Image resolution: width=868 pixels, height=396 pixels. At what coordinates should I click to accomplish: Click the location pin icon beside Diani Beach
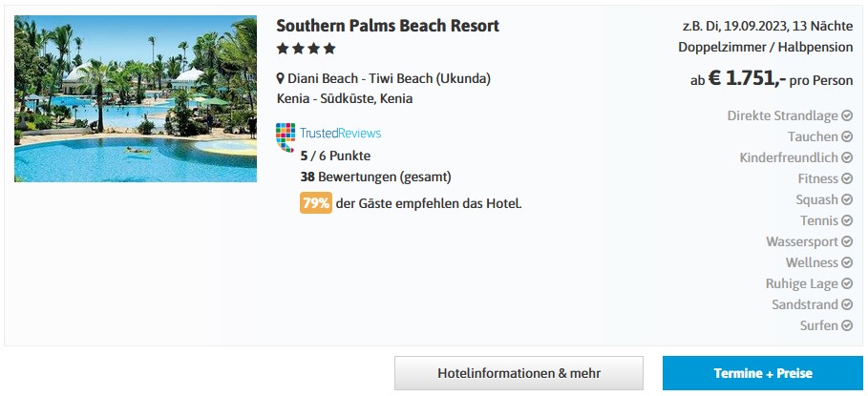(280, 78)
